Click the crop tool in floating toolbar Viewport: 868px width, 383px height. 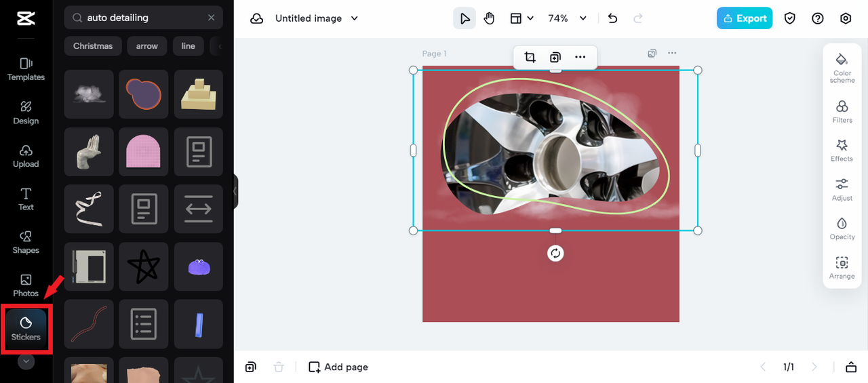pyautogui.click(x=530, y=57)
